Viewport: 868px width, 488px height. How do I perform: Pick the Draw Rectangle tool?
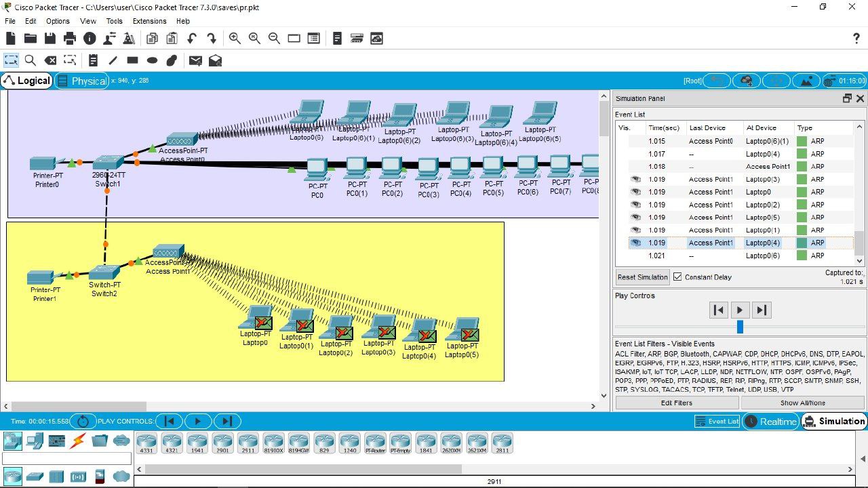[132, 60]
